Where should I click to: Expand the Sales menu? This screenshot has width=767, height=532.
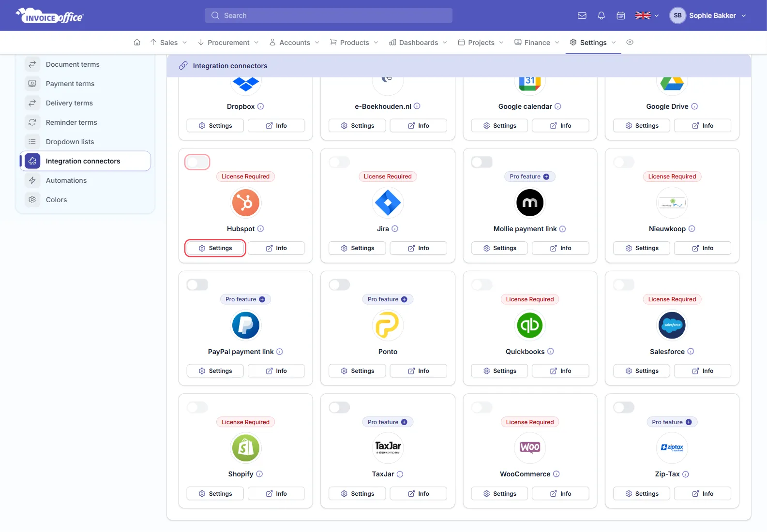[x=169, y=43]
